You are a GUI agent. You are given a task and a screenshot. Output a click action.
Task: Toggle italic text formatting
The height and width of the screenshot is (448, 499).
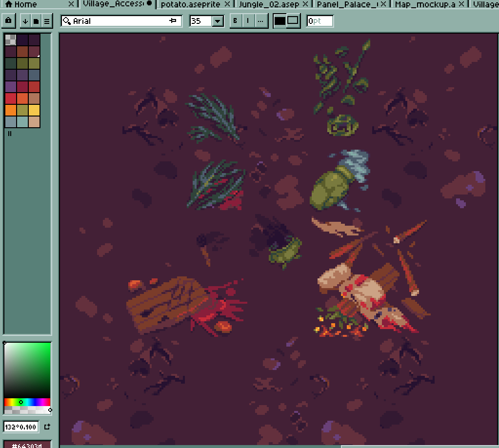point(248,21)
